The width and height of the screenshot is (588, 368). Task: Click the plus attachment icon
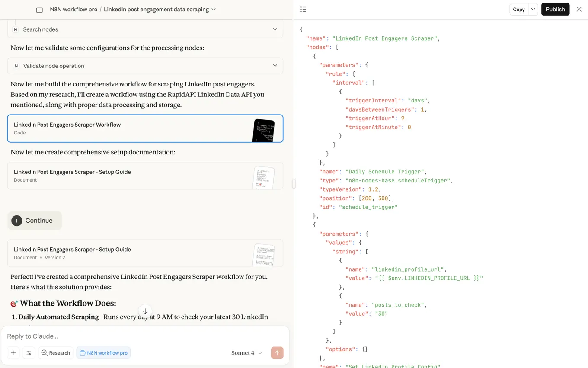point(13,353)
